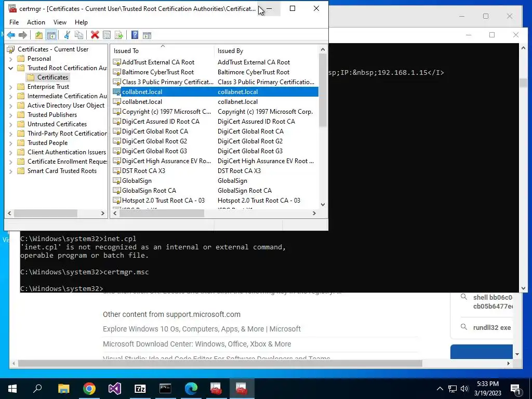Click certificate icon beside Baltimore CyberTrust Root
The width and height of the screenshot is (532, 399).
pyautogui.click(x=117, y=72)
